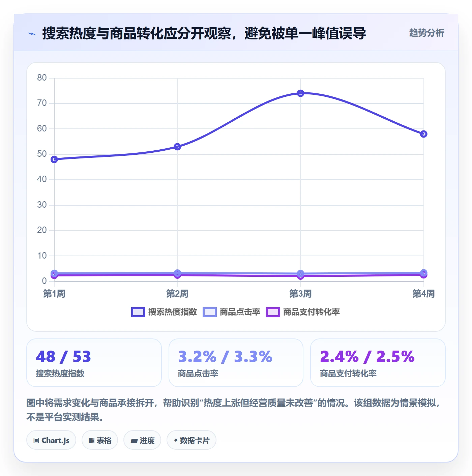Toggle the 商品支付转化率 legend swatch

[x=273, y=312]
